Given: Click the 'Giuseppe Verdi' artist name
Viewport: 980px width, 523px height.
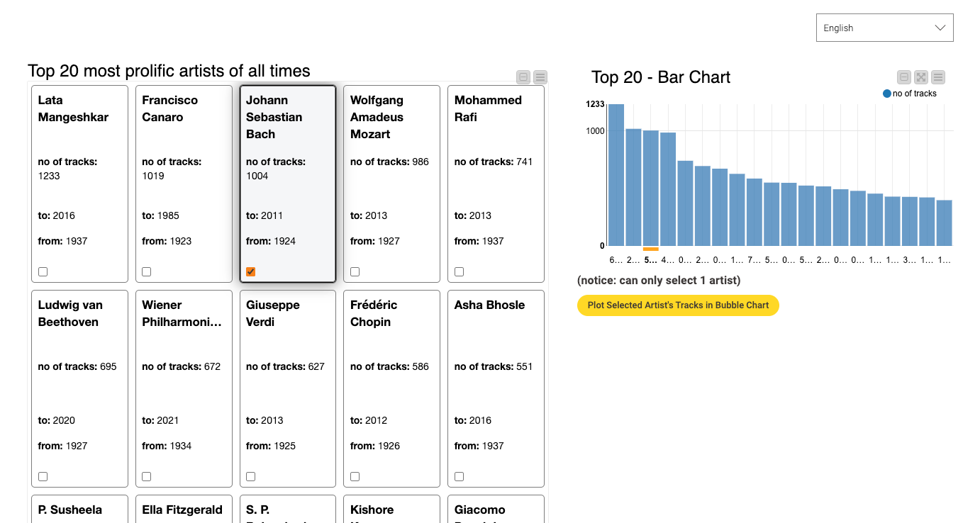Looking at the screenshot, I should tap(273, 313).
